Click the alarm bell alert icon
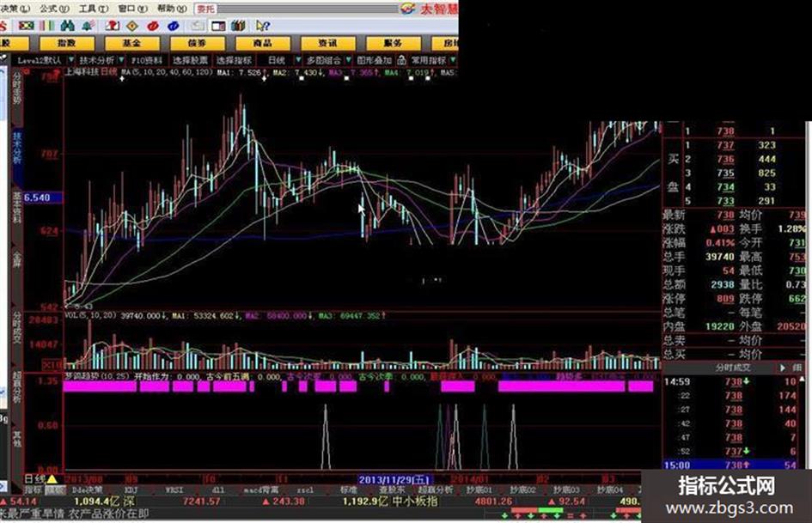This screenshot has height=523, width=812. coord(88,26)
